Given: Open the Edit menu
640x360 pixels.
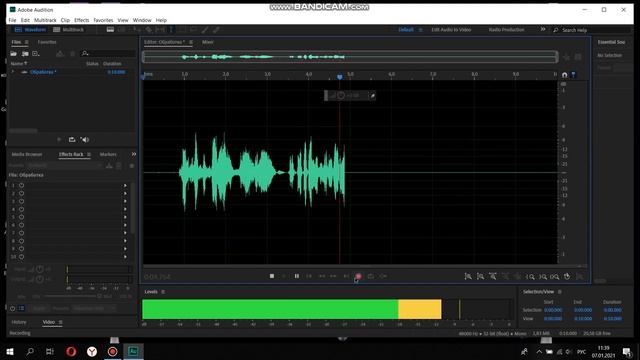Looking at the screenshot, I should [25, 20].
